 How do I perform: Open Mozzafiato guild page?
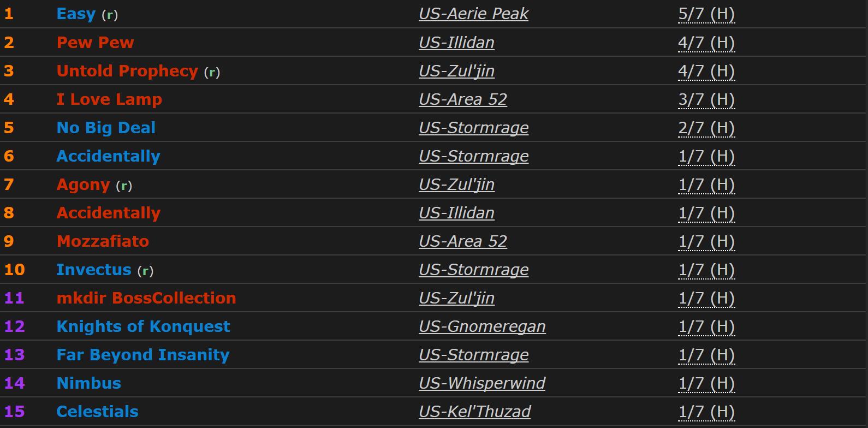pyautogui.click(x=103, y=241)
